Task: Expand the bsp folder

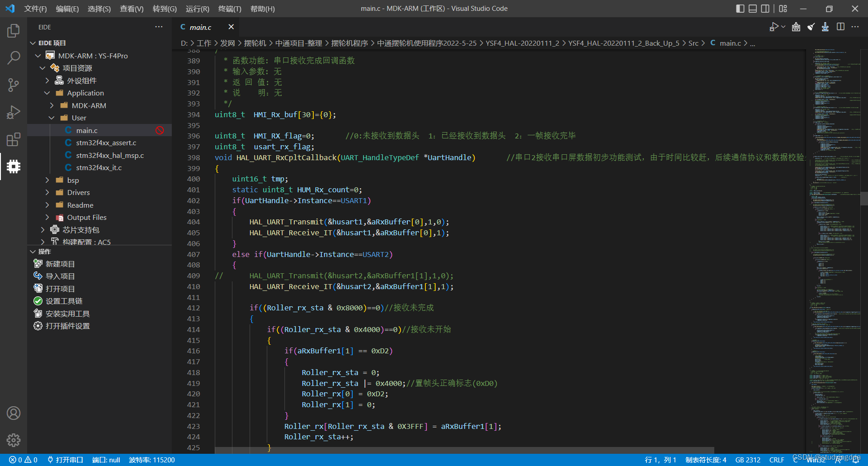Action: pos(47,180)
